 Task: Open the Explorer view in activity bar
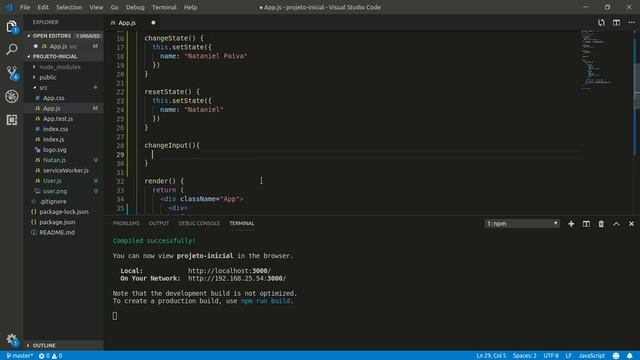(11, 27)
